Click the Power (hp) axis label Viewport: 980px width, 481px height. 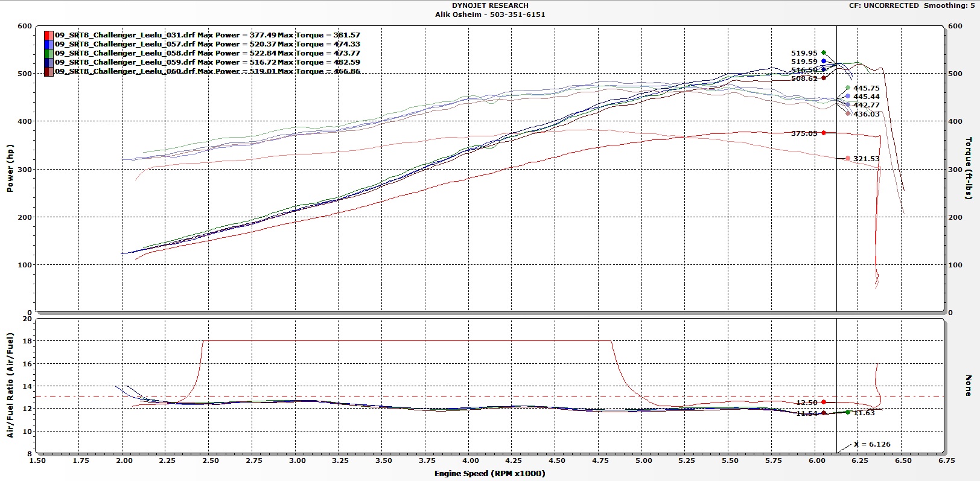click(x=10, y=168)
